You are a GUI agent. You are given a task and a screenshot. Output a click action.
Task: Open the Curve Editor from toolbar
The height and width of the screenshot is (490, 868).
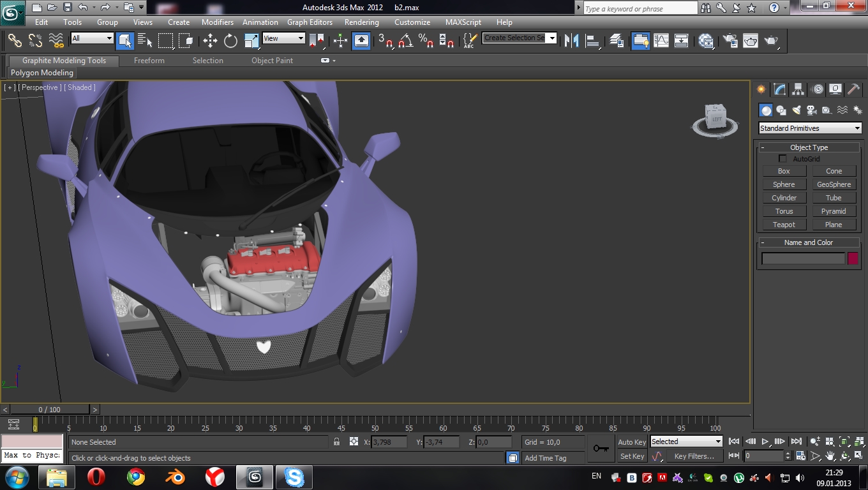(x=661, y=41)
